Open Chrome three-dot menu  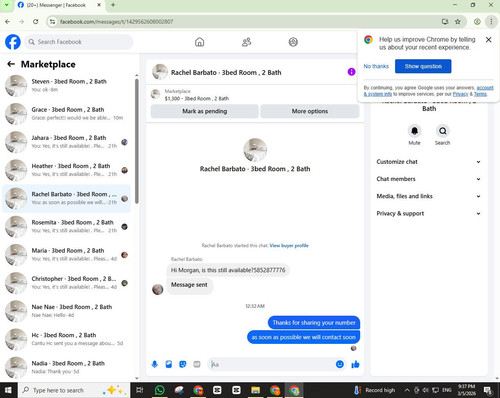tap(491, 22)
